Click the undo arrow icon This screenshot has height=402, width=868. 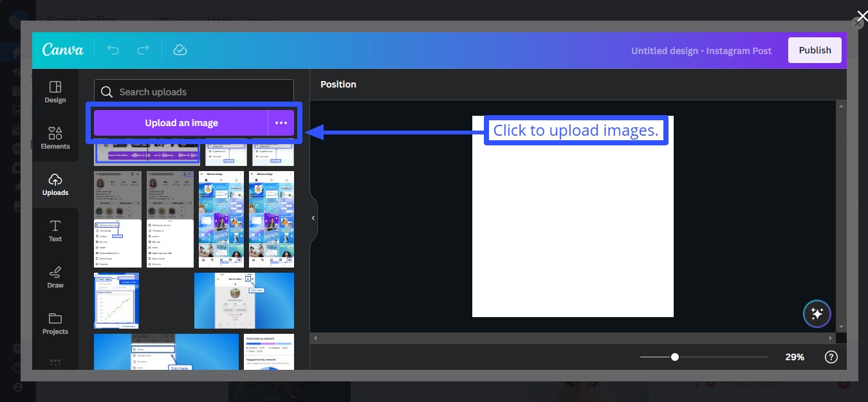(113, 50)
